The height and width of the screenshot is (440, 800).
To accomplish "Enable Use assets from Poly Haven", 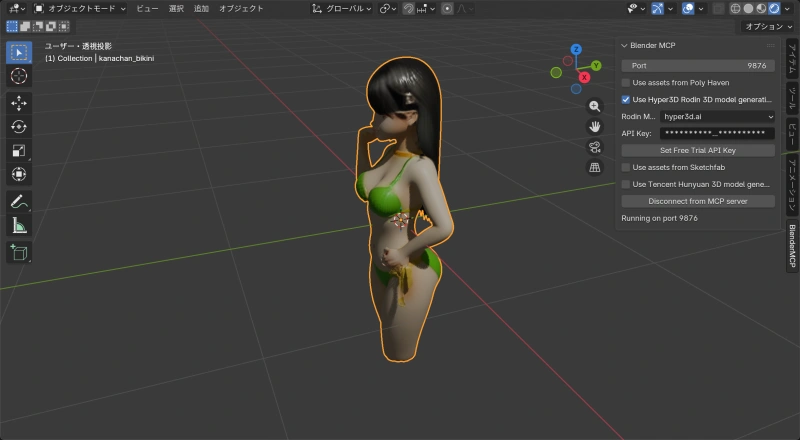I will tap(626, 82).
